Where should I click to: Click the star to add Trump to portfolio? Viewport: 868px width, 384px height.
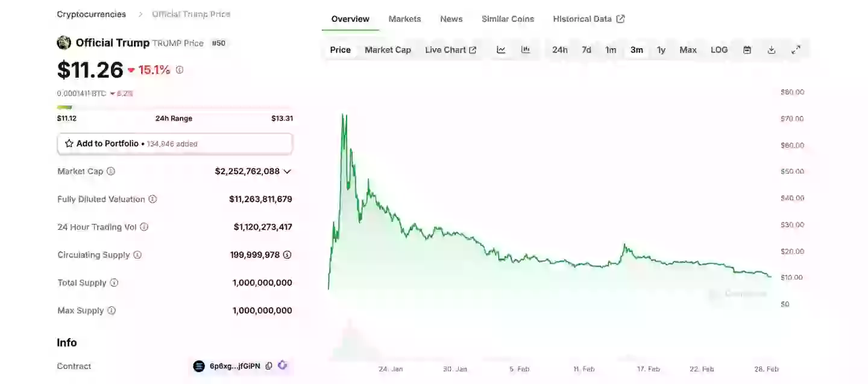[68, 143]
